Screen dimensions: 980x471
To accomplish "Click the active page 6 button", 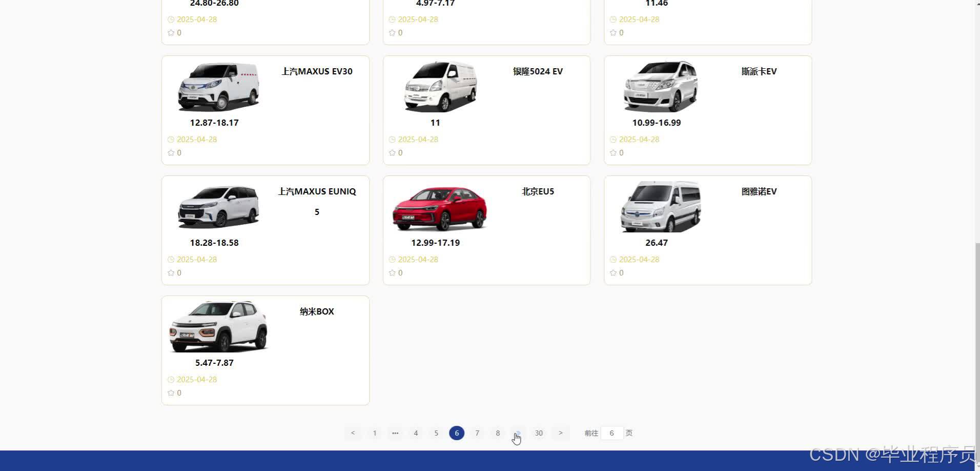I will [x=457, y=433].
